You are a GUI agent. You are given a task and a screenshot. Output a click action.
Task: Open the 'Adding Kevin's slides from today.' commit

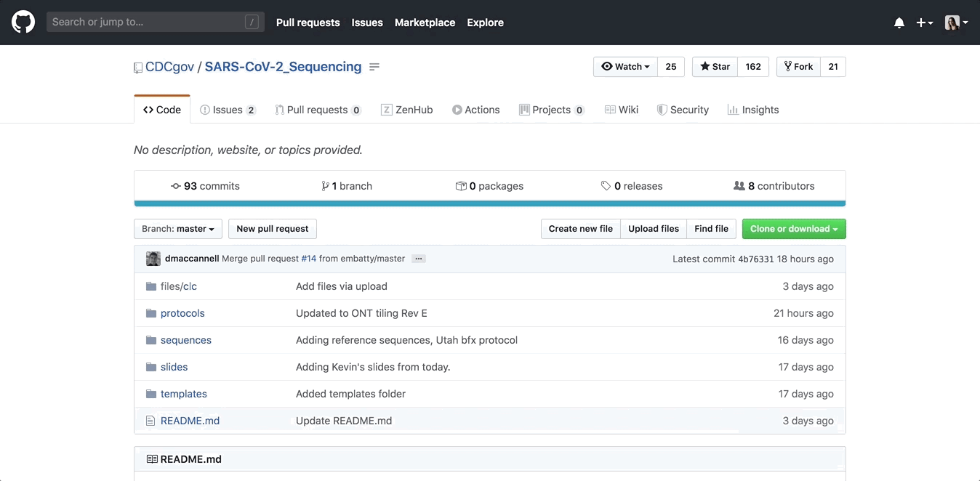coord(373,367)
